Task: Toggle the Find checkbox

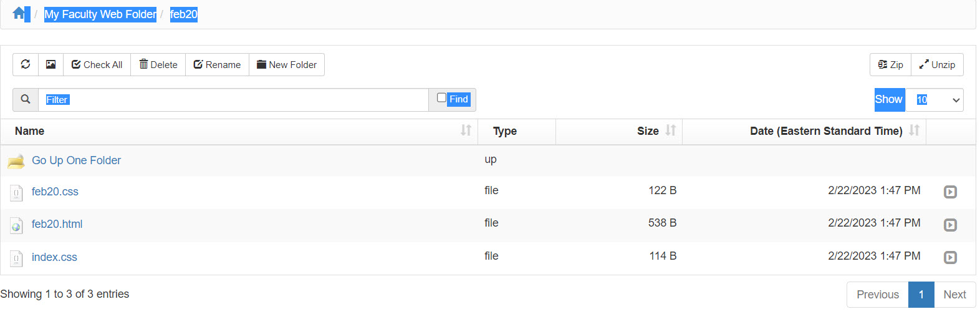Action: (x=441, y=98)
